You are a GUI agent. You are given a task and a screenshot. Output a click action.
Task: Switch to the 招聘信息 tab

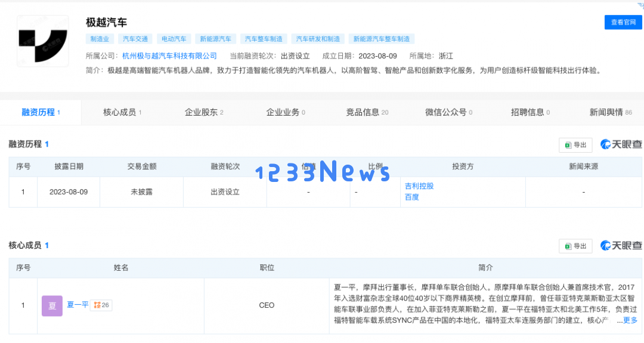[530, 112]
